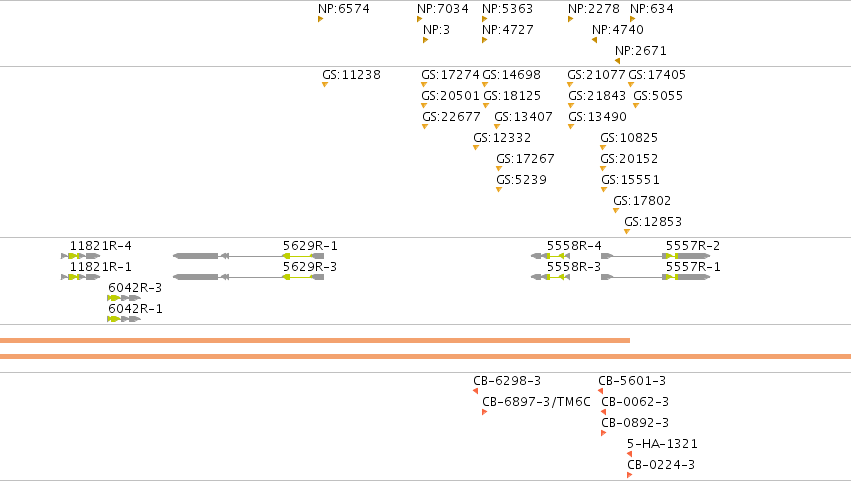Click the orange triangle marker under GS:12853

click(x=627, y=232)
